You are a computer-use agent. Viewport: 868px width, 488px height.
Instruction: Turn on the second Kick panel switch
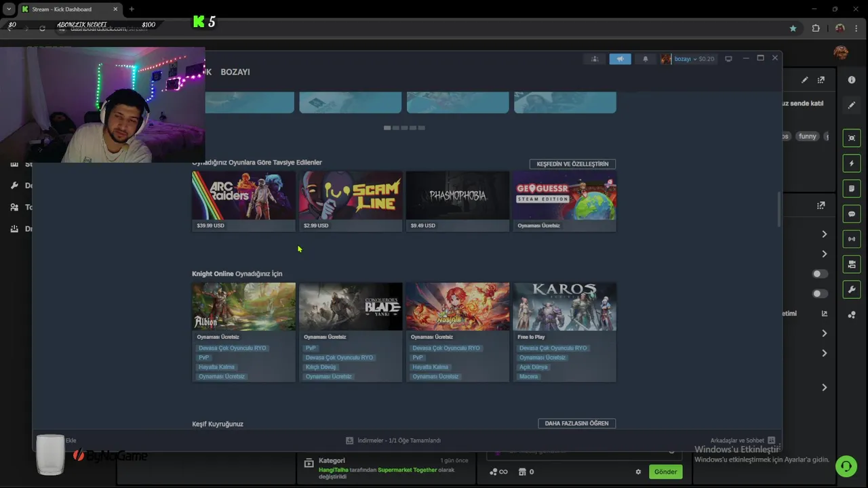tap(821, 293)
